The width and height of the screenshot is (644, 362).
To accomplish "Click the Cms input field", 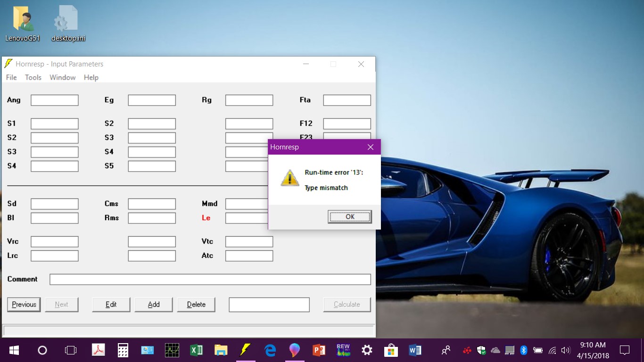I will pos(152,204).
